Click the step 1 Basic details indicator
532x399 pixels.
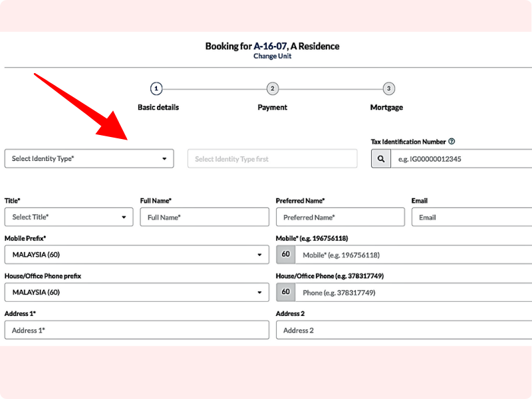coord(156,88)
